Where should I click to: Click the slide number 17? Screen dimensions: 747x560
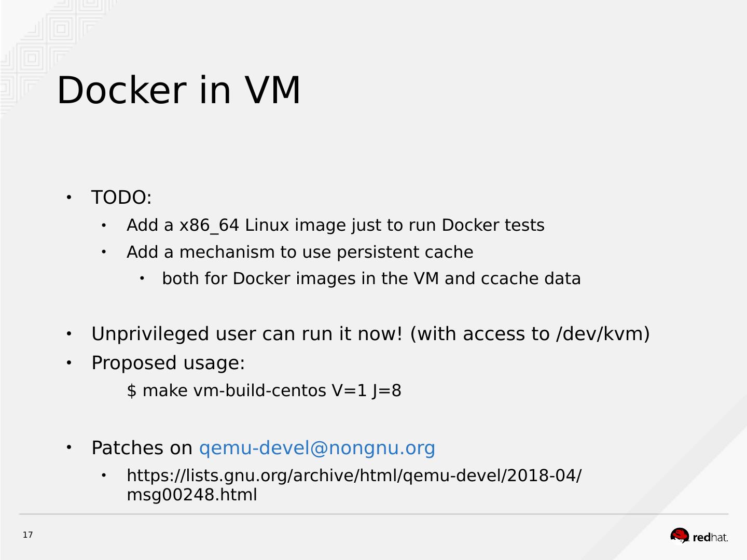(x=27, y=535)
